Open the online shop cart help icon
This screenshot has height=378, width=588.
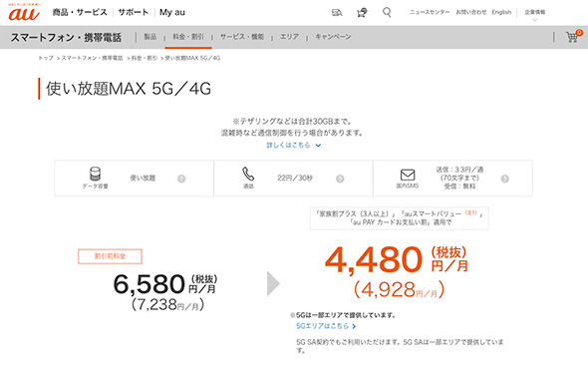tap(362, 13)
